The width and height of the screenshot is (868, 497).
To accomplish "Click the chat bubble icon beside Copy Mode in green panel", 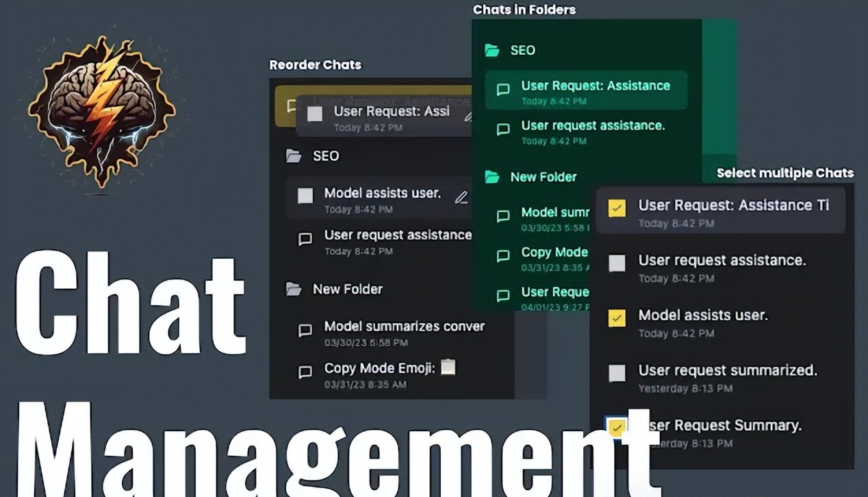I will [503, 256].
